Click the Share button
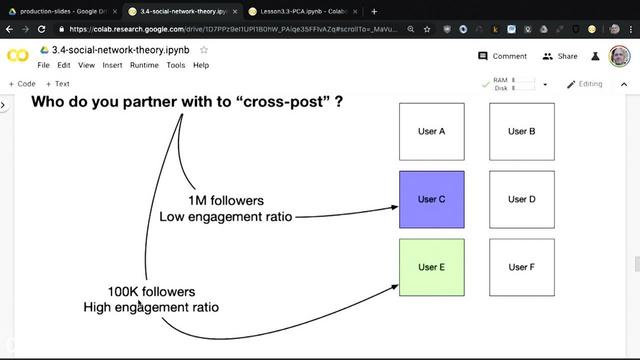This screenshot has width=640, height=360. 560,56
